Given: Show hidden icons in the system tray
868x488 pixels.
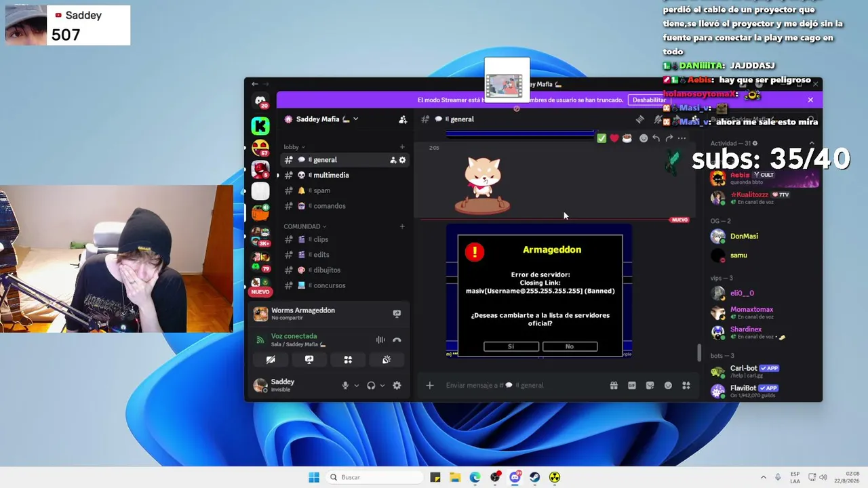Looking at the screenshot, I should [x=763, y=477].
